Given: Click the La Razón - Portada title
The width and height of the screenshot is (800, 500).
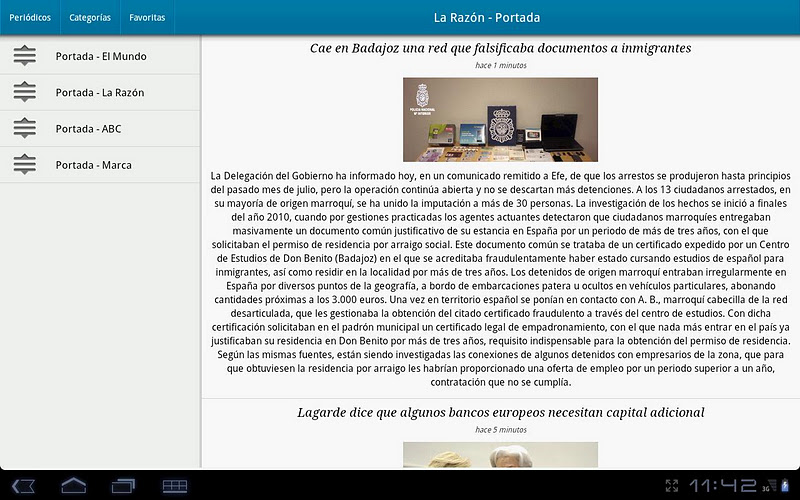Looking at the screenshot, I should [x=487, y=17].
